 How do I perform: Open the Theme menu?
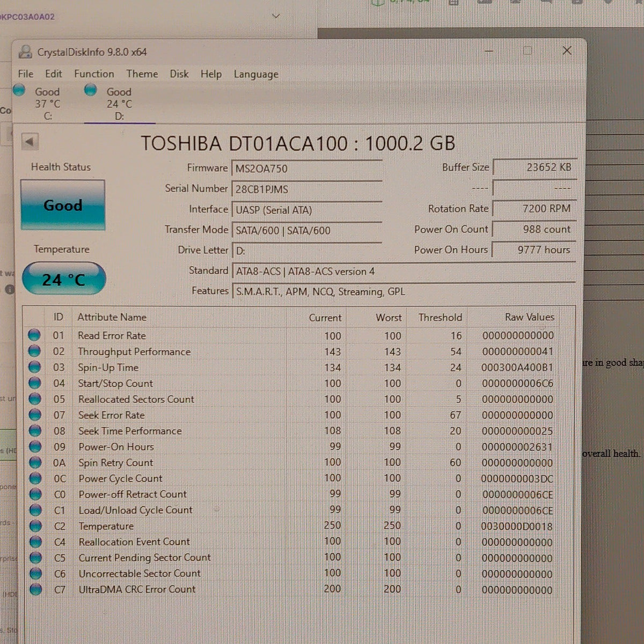(142, 74)
